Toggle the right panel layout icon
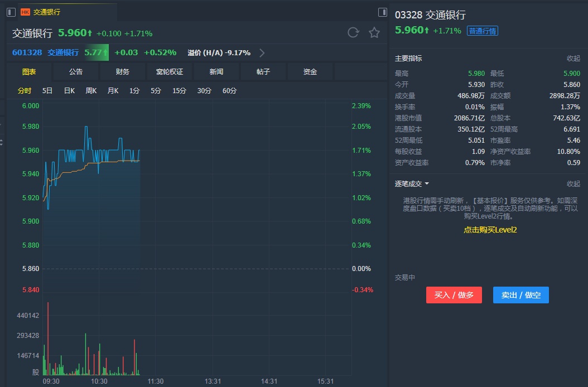This screenshot has height=387, width=588. coord(383,12)
